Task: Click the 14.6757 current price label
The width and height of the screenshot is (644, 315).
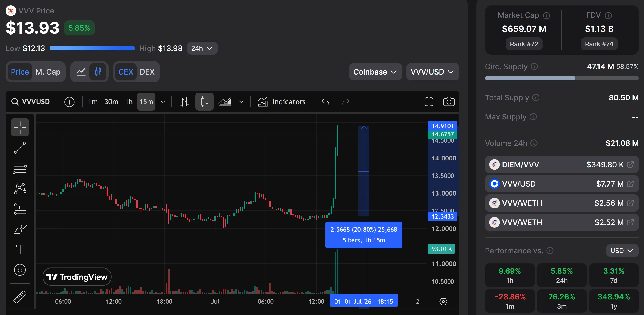Action: pos(443,134)
